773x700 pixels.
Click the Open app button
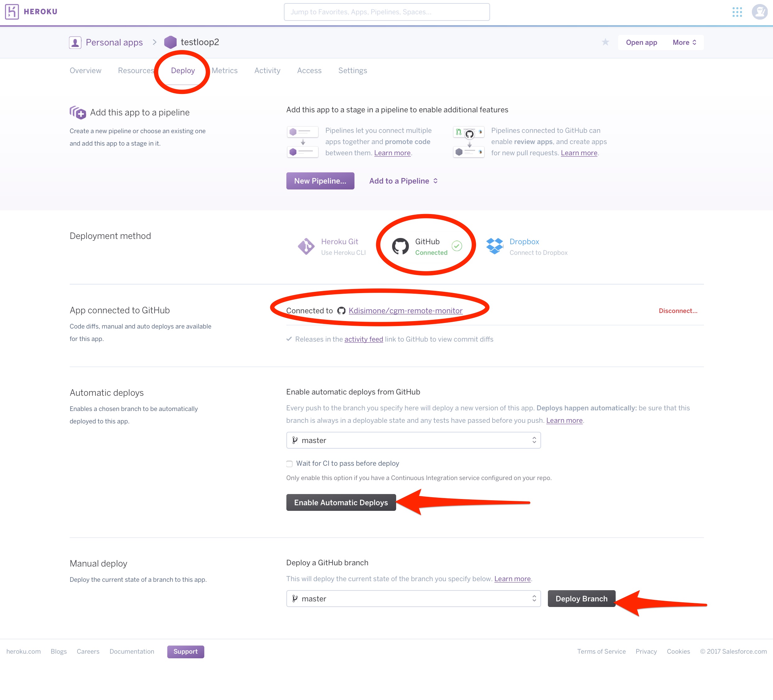click(x=641, y=43)
